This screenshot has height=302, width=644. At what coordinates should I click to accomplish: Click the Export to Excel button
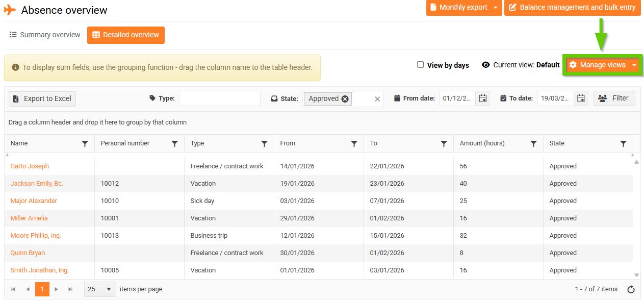pyautogui.click(x=42, y=98)
